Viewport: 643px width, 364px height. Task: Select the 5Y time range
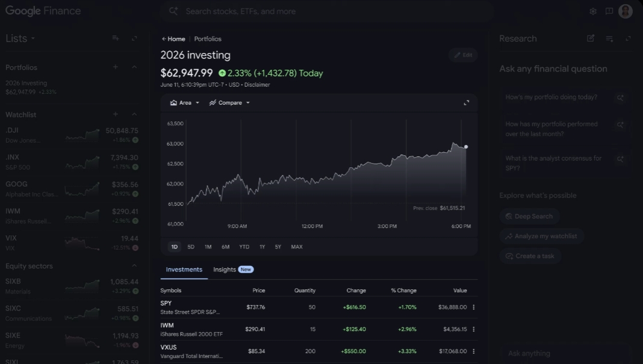(x=278, y=247)
